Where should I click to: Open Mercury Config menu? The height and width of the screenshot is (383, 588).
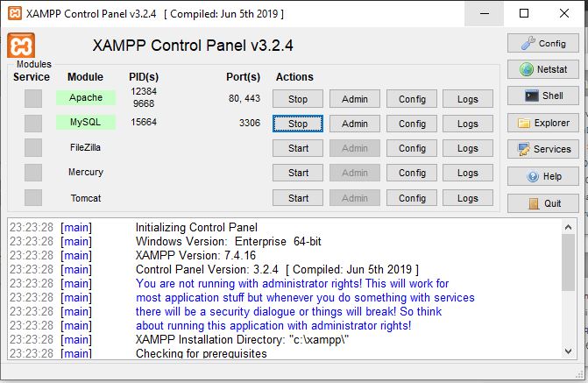(412, 173)
